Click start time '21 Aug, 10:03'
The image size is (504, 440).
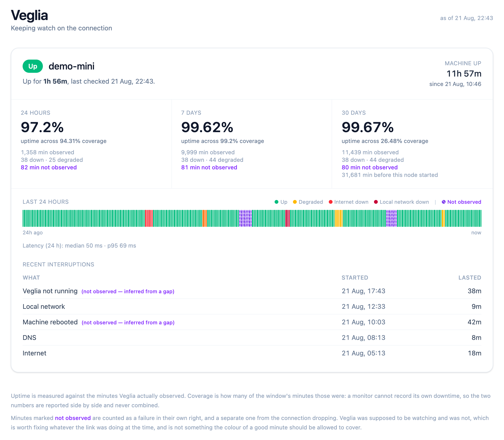tap(364, 322)
